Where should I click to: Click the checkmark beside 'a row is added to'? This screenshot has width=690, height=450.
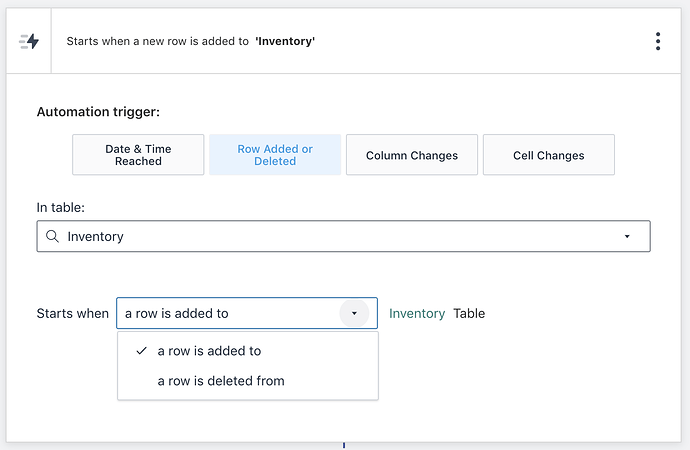(141, 351)
